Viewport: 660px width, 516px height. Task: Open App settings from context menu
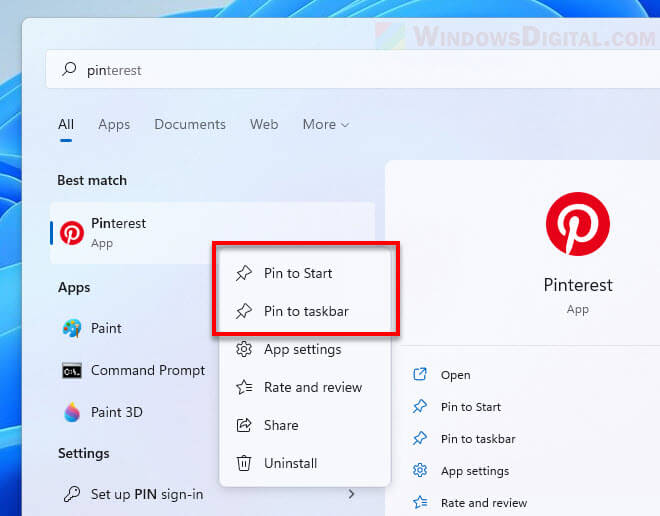pyautogui.click(x=303, y=350)
